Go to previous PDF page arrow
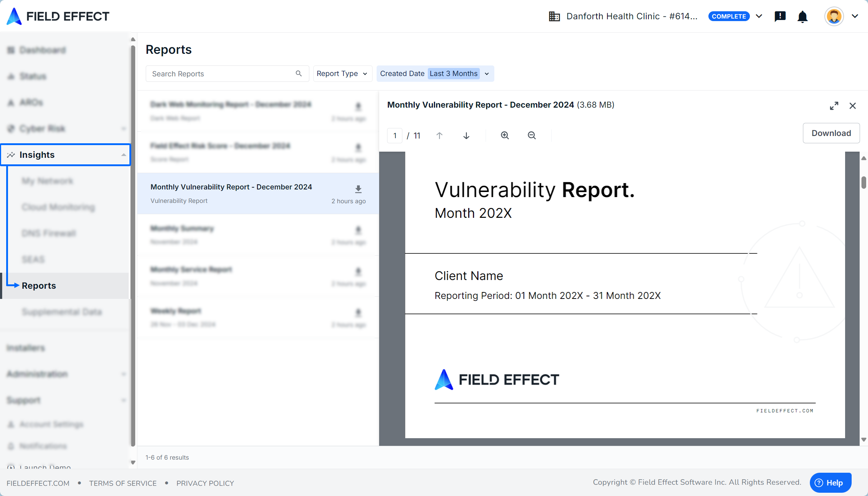The width and height of the screenshot is (868, 496). (x=439, y=136)
